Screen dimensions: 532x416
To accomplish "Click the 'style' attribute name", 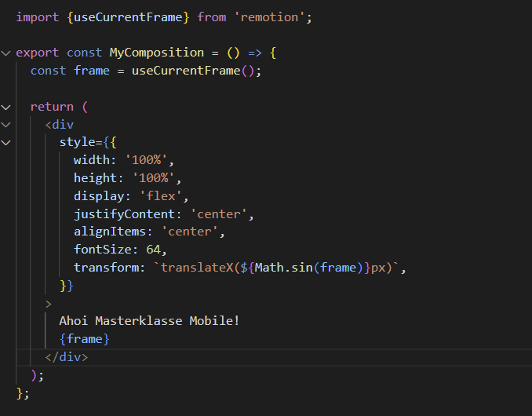I will click(78, 142).
